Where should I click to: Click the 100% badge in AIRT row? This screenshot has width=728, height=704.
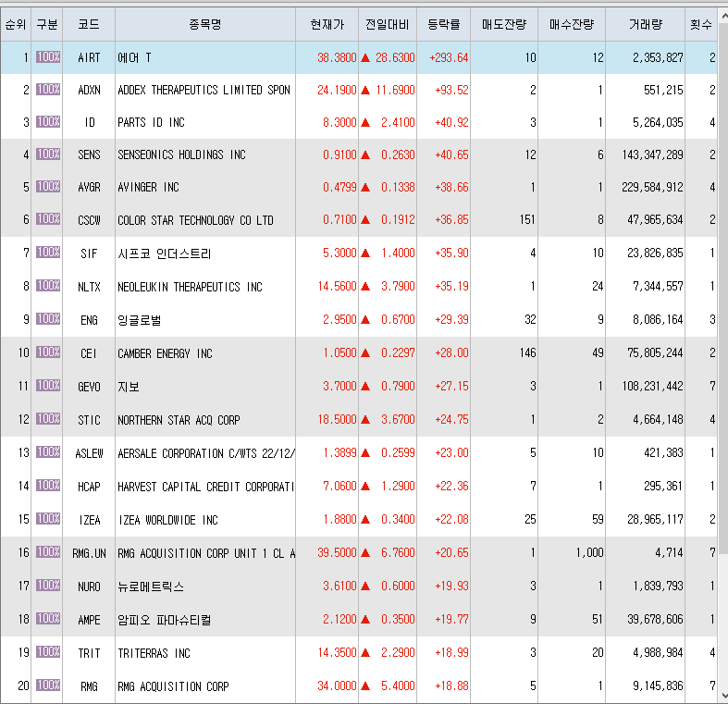click(x=48, y=56)
